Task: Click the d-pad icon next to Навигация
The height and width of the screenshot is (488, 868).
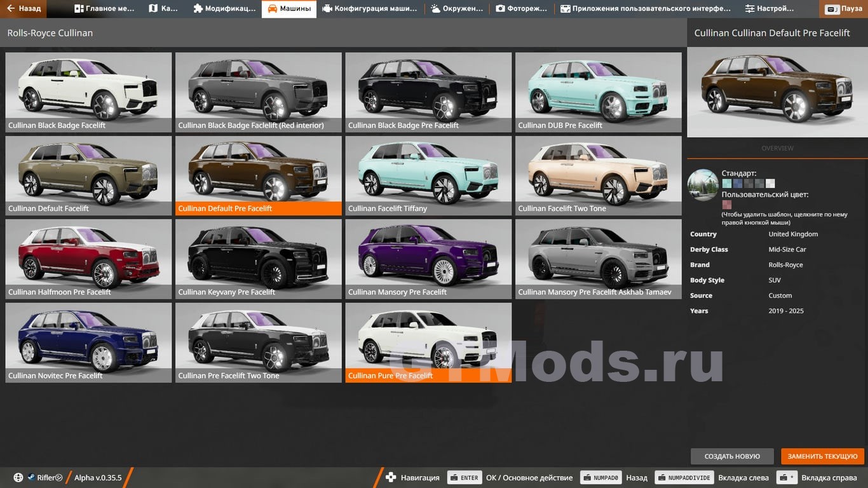Action: point(391,478)
